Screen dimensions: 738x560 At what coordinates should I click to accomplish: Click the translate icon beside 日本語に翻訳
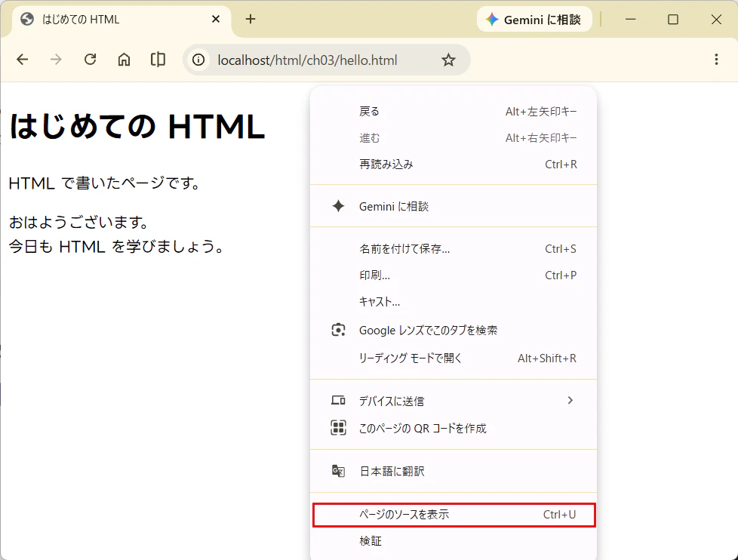pos(338,471)
